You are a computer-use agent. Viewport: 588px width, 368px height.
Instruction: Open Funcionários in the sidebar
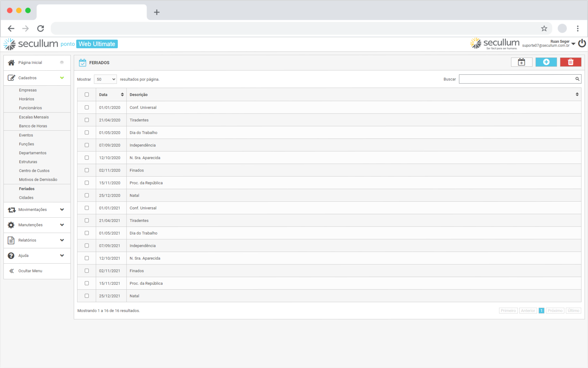(30, 108)
